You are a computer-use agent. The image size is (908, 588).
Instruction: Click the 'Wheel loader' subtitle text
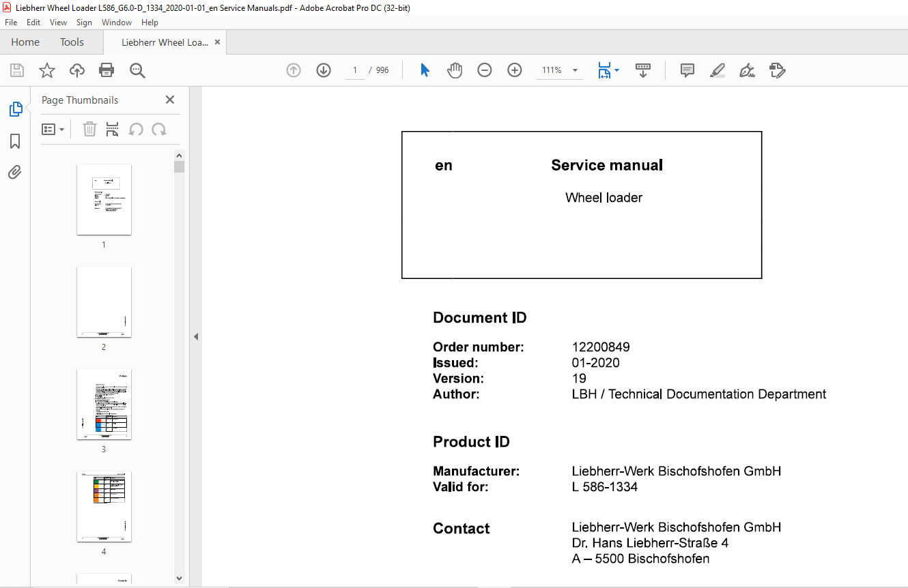(x=604, y=198)
